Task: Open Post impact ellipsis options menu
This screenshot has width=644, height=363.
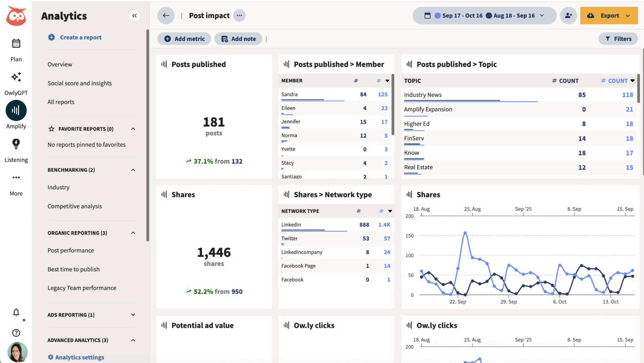Action: (239, 16)
